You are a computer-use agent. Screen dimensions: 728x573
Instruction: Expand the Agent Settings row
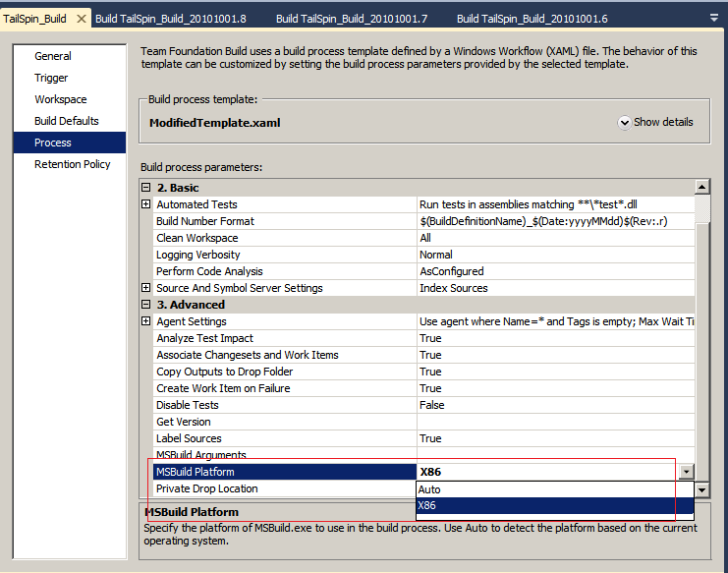(146, 320)
